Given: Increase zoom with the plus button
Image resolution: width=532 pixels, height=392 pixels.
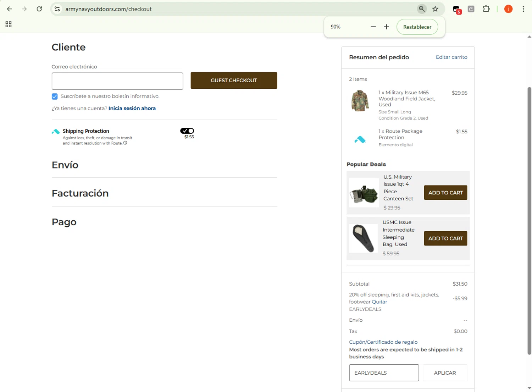Looking at the screenshot, I should [x=387, y=27].
